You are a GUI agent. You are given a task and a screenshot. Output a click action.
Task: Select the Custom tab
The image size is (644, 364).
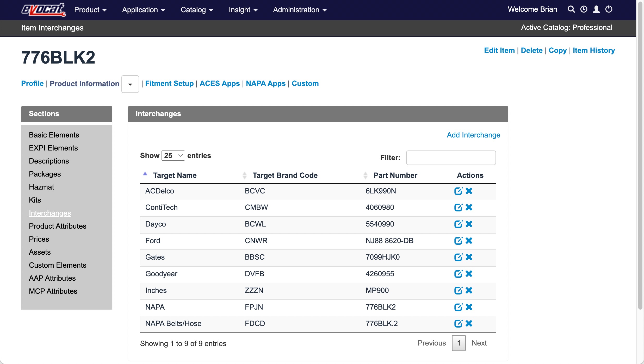(x=305, y=83)
